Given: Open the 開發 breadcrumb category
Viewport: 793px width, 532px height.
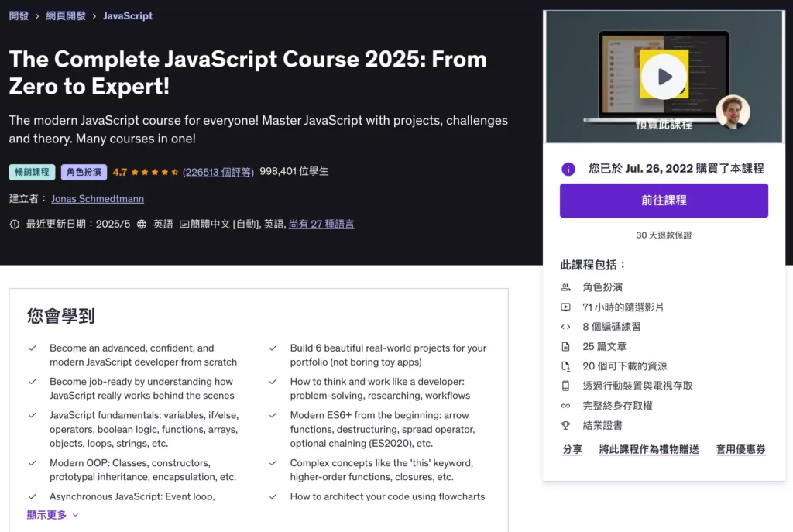Looking at the screenshot, I should tap(19, 15).
